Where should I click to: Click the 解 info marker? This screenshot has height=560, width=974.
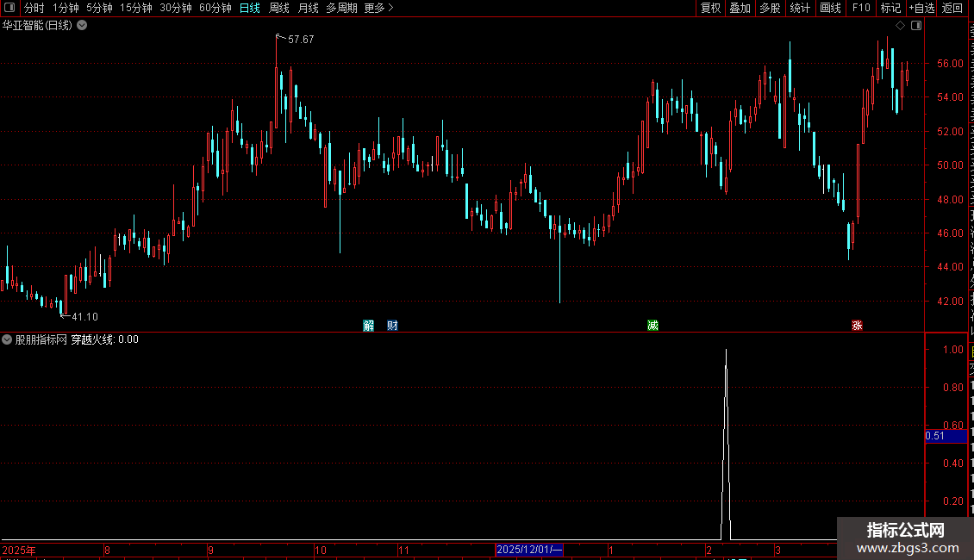click(368, 326)
